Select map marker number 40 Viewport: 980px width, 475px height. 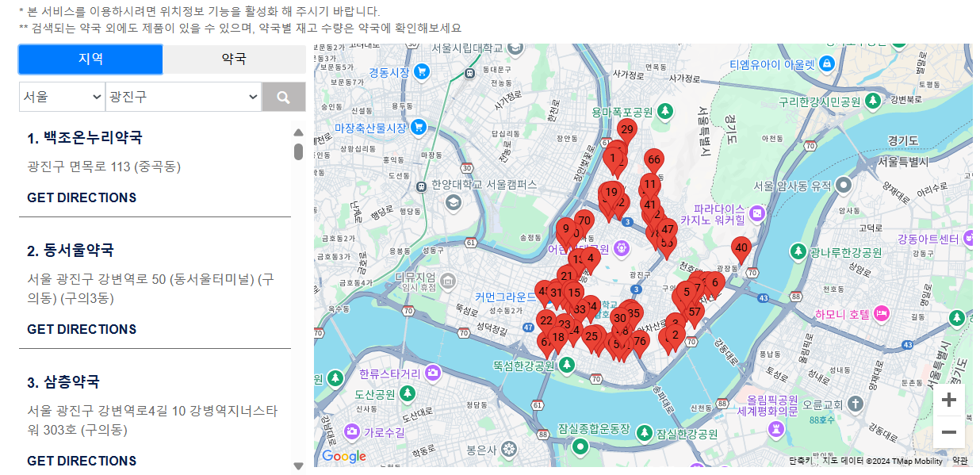(741, 250)
